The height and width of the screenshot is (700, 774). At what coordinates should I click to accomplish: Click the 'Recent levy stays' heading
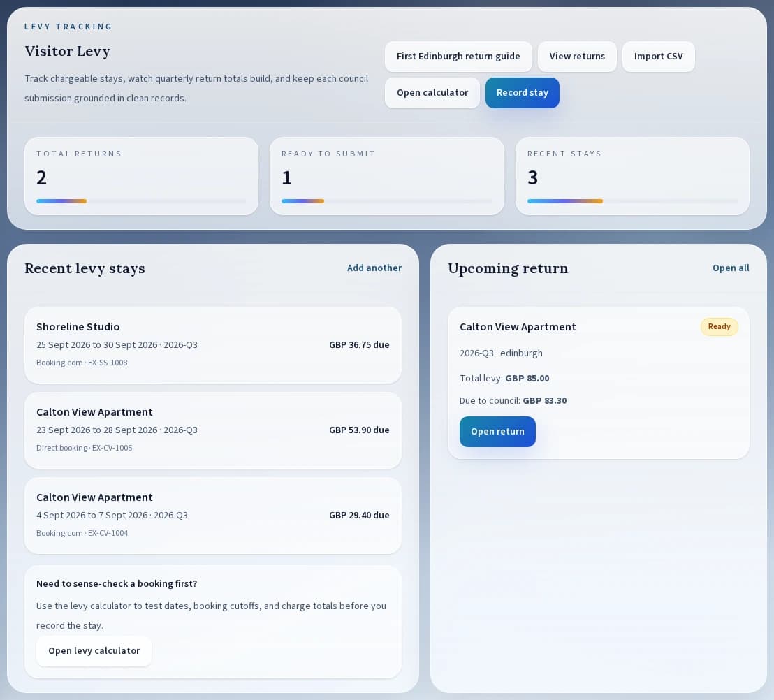pyautogui.click(x=85, y=268)
